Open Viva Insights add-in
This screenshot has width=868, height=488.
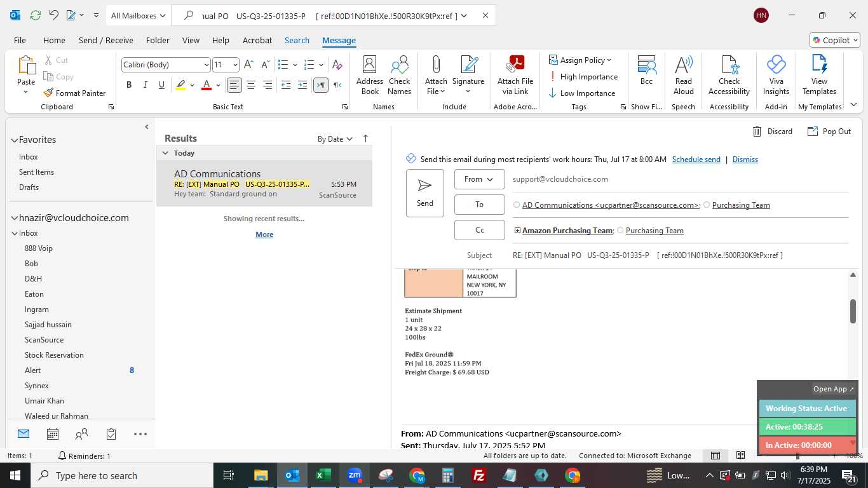click(776, 75)
